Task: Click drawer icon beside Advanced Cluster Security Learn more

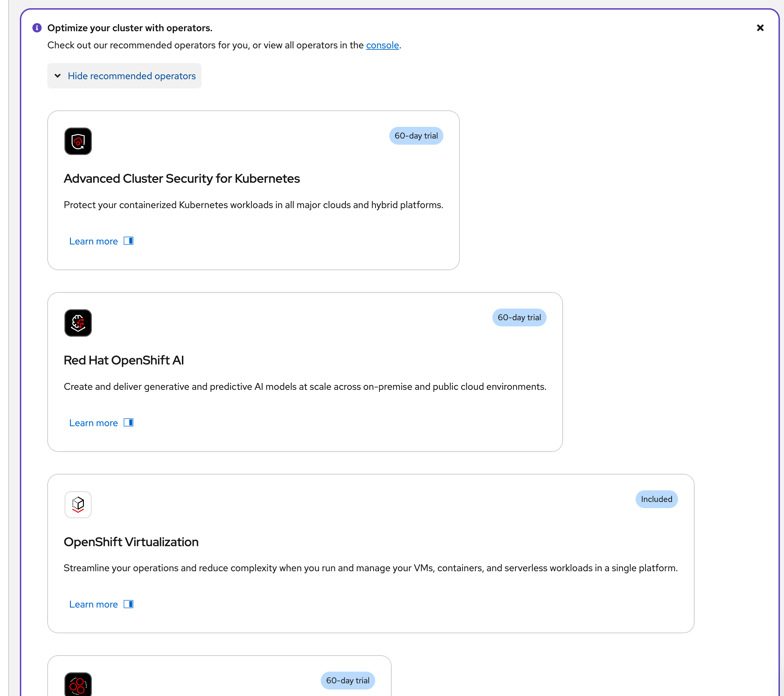Action: [x=128, y=241]
